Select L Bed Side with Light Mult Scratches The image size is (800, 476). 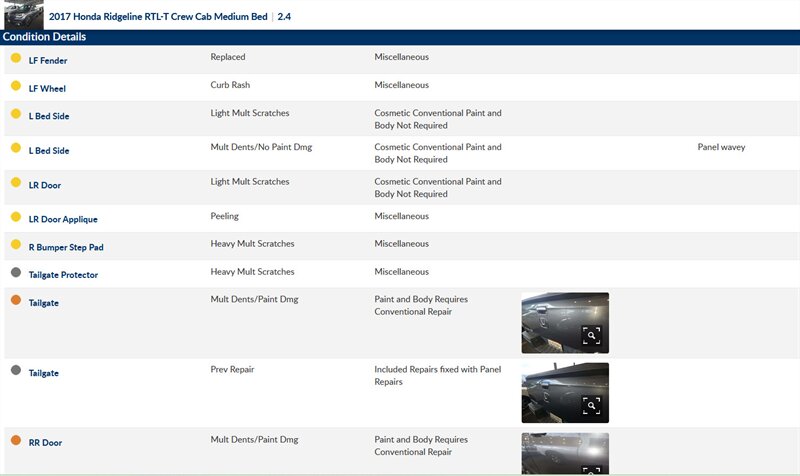point(49,116)
